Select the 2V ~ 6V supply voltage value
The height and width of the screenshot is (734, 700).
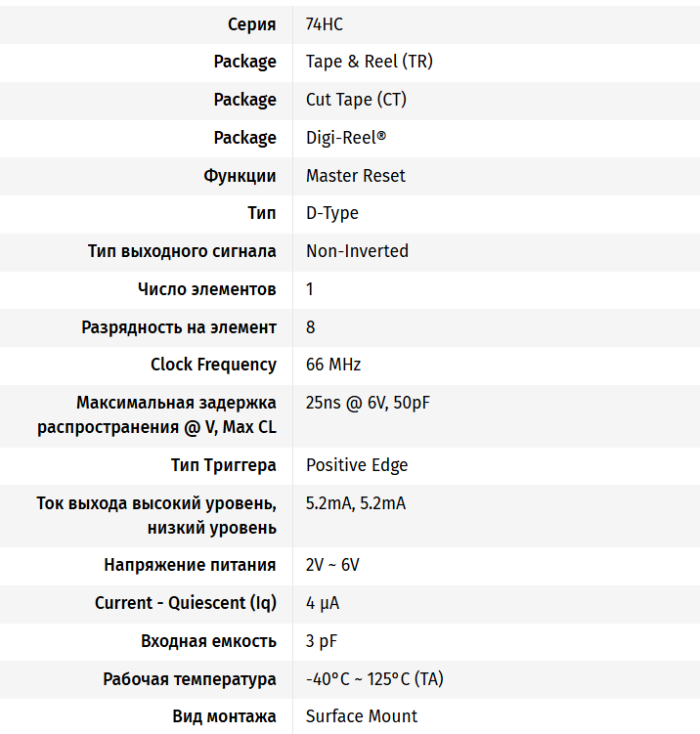(x=332, y=565)
